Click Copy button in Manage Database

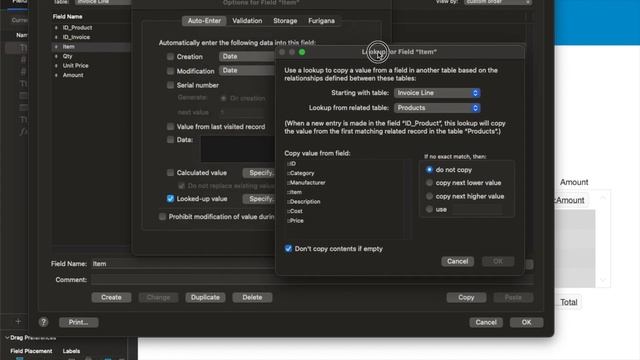coord(466,298)
